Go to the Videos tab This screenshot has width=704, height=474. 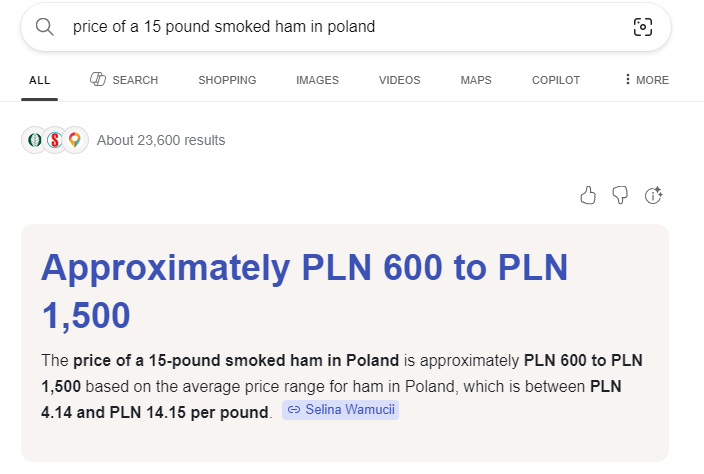(399, 80)
